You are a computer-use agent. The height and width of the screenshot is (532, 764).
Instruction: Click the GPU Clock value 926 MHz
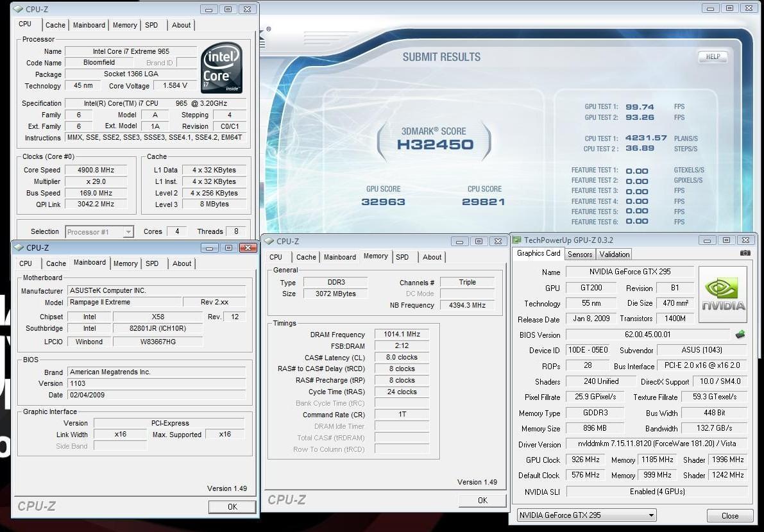[x=585, y=460]
